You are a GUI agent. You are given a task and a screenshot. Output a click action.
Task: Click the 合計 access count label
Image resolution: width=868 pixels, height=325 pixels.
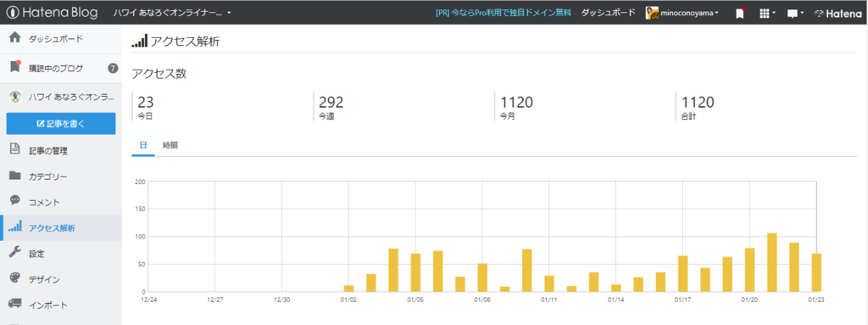pos(689,116)
